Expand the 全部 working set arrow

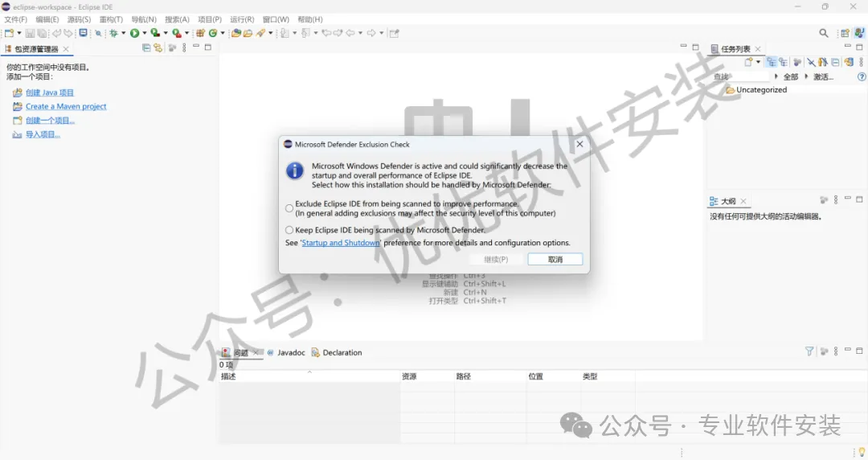(x=776, y=76)
